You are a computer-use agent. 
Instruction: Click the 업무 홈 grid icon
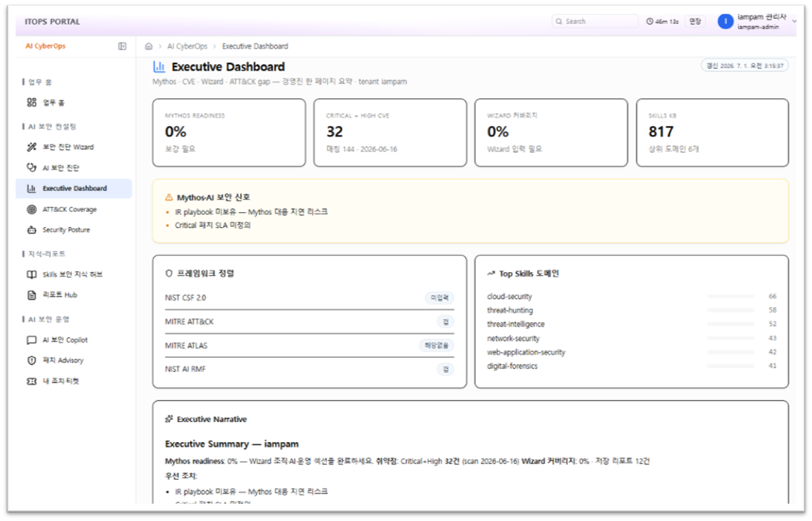[x=31, y=102]
